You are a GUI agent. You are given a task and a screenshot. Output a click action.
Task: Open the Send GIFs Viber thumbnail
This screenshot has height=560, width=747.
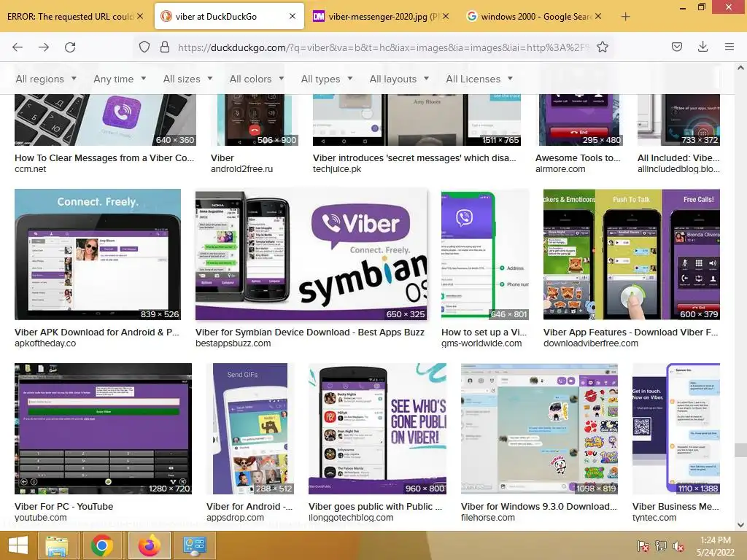[250, 429]
